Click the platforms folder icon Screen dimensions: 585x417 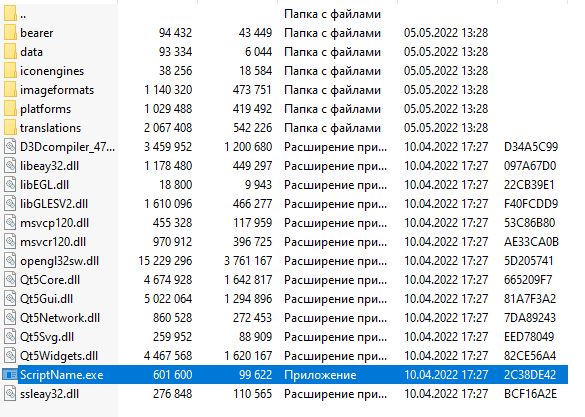(x=10, y=109)
